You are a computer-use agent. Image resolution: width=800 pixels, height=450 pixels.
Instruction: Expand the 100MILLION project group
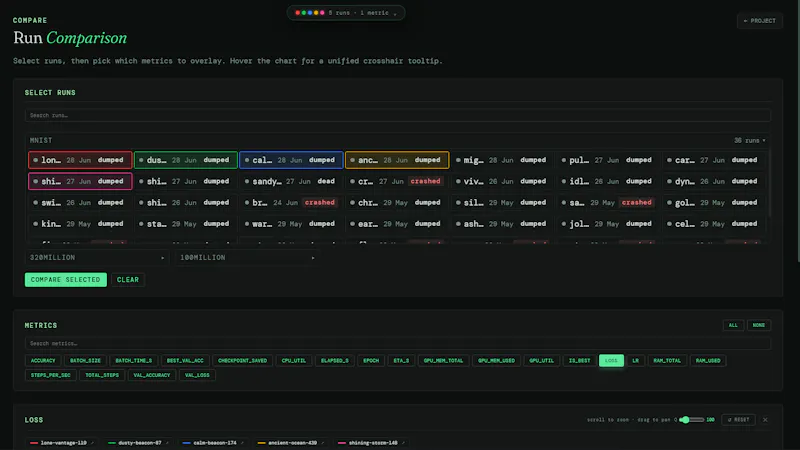(x=247, y=258)
